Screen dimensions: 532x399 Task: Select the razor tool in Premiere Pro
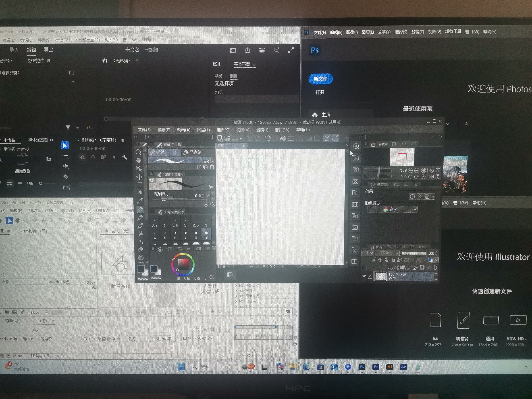[x=66, y=177]
